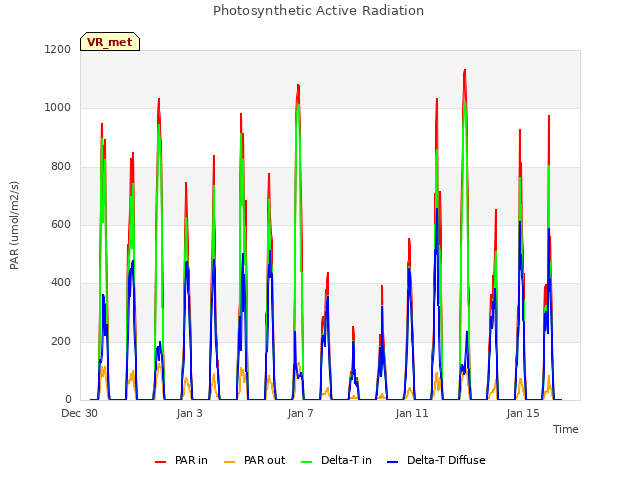The image size is (640, 480).
Task: Click the blue Delta-T Diffuse legend swatch
Action: pos(392,462)
